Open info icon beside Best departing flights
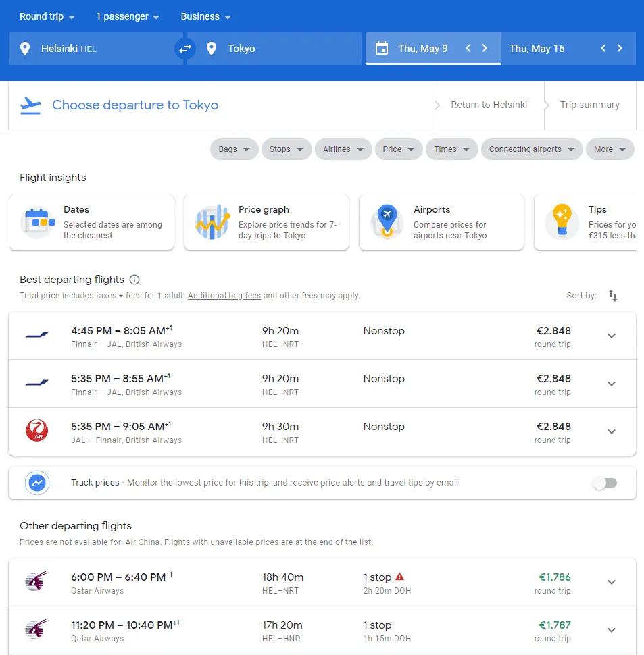This screenshot has width=644, height=655. click(134, 280)
